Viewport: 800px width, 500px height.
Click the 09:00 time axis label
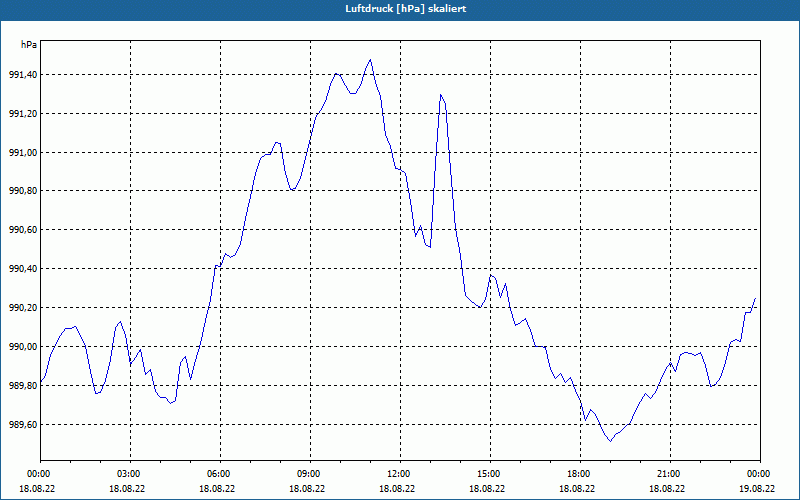[308, 474]
